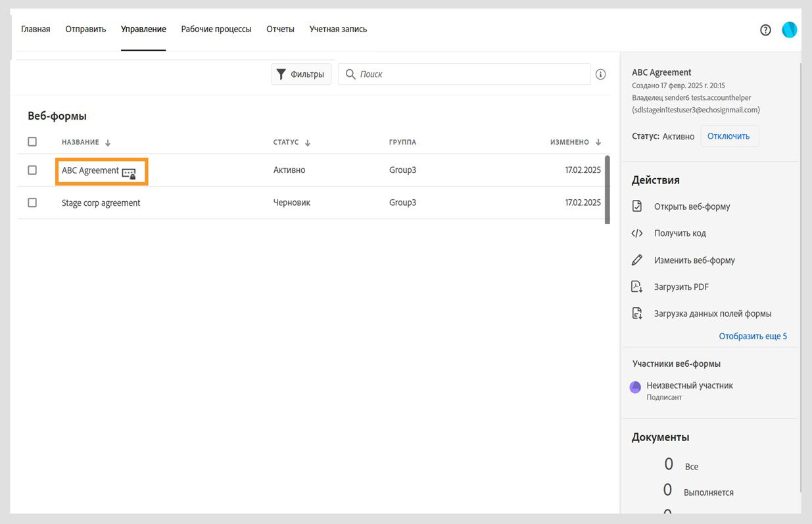Click the lock icon beside ABC Agreement
This screenshot has width=812, height=524.
point(129,174)
